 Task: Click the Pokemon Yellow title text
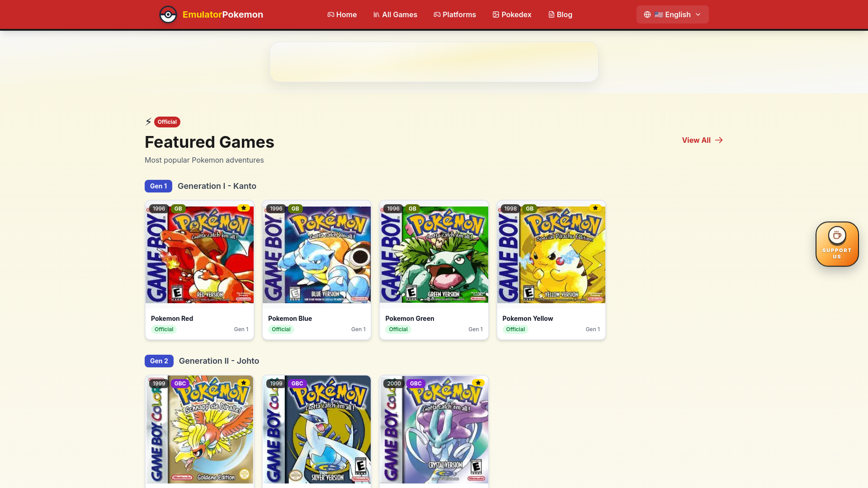(528, 319)
